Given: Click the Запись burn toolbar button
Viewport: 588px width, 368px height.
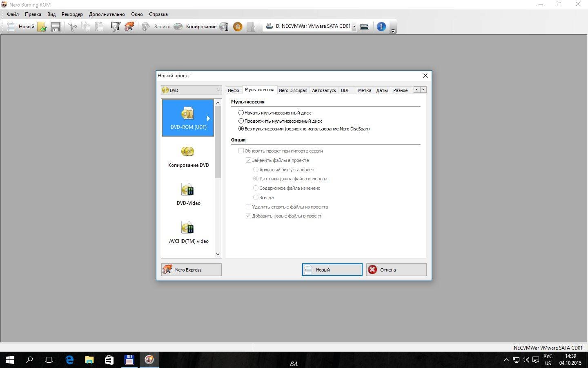Looking at the screenshot, I should point(156,27).
